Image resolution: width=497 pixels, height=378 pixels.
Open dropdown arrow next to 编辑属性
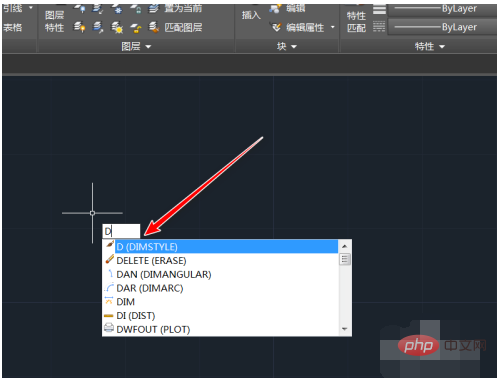pyautogui.click(x=333, y=27)
